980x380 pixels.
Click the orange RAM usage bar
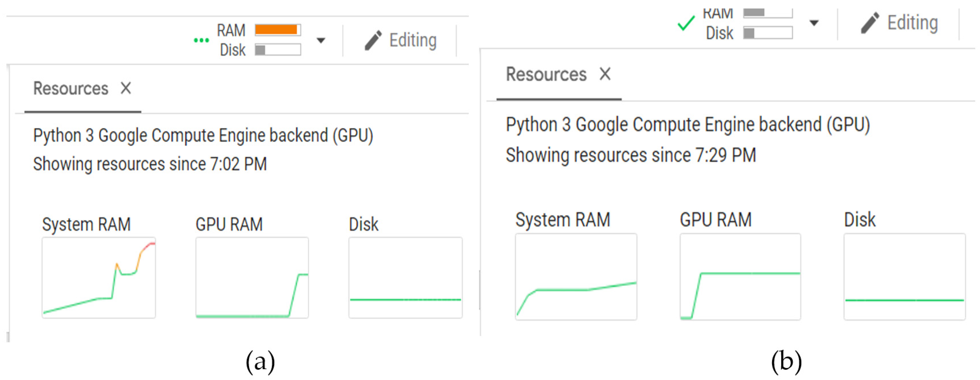tap(278, 30)
